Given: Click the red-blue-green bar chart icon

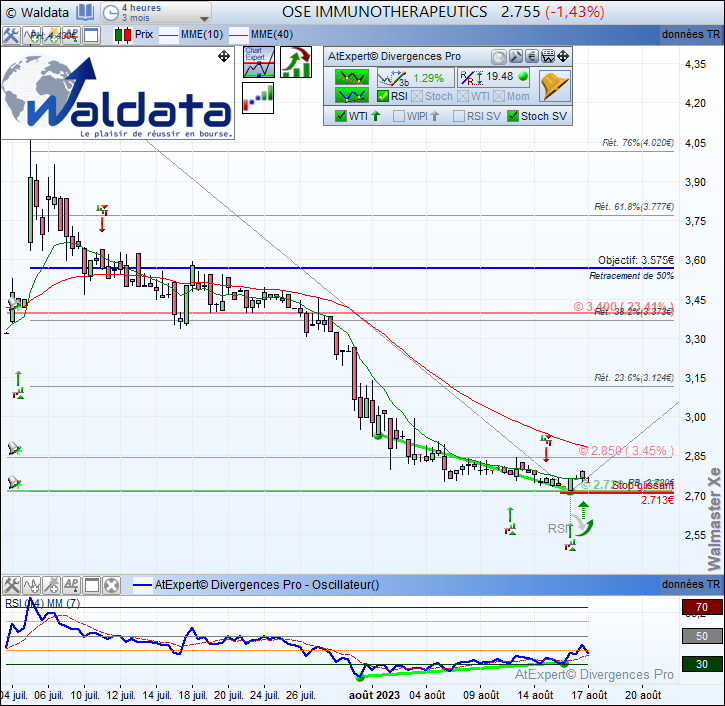Looking at the screenshot, I should pyautogui.click(x=258, y=98).
